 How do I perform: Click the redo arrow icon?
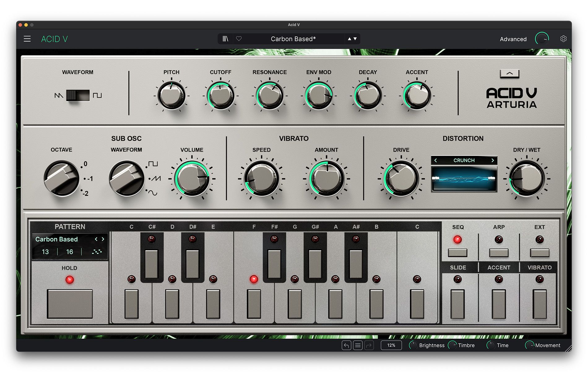coord(369,345)
